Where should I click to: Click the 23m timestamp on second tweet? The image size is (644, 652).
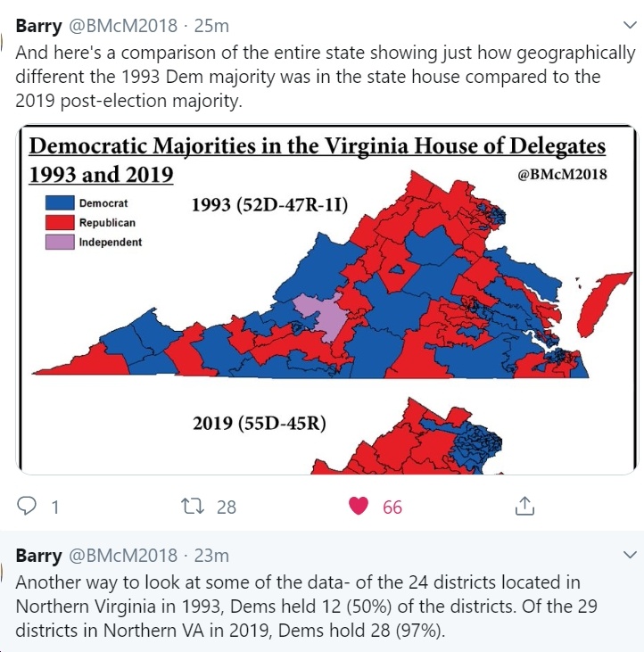[x=211, y=555]
